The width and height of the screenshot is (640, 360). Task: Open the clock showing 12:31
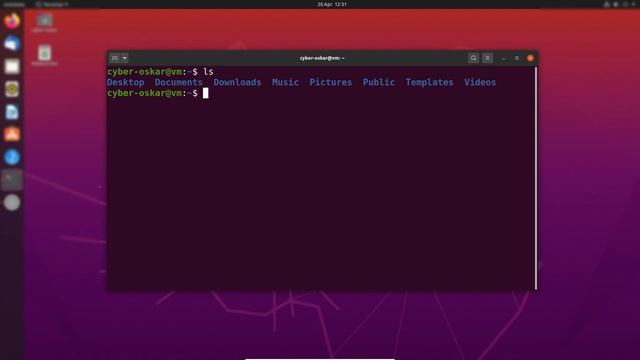click(x=332, y=4)
